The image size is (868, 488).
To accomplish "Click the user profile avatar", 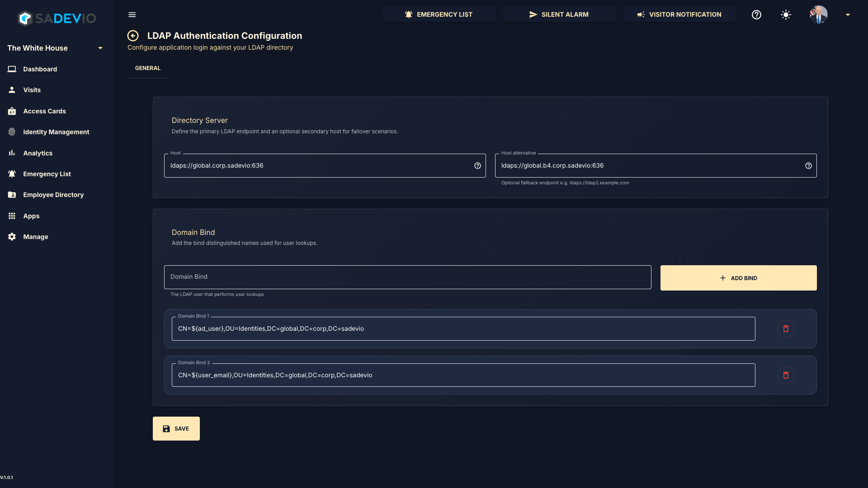I will coord(818,14).
